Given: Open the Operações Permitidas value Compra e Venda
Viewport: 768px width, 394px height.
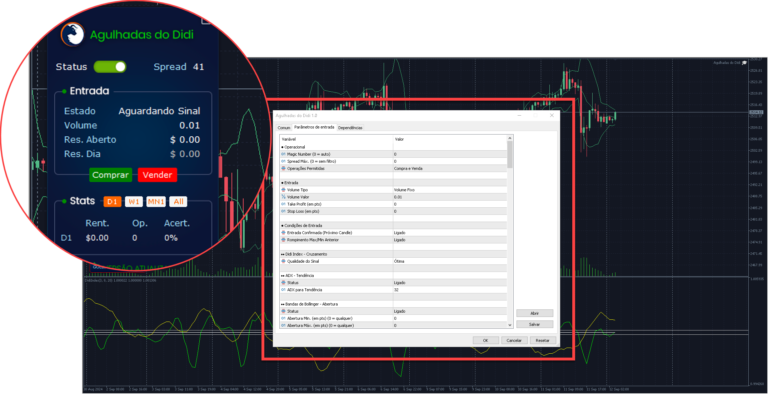Looking at the screenshot, I should 450,168.
